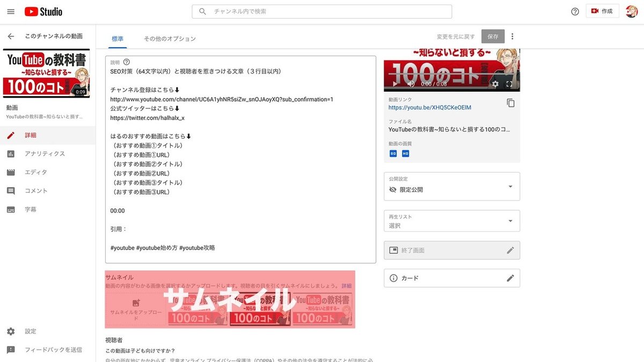Open the preview player settings gear

[x=495, y=84]
